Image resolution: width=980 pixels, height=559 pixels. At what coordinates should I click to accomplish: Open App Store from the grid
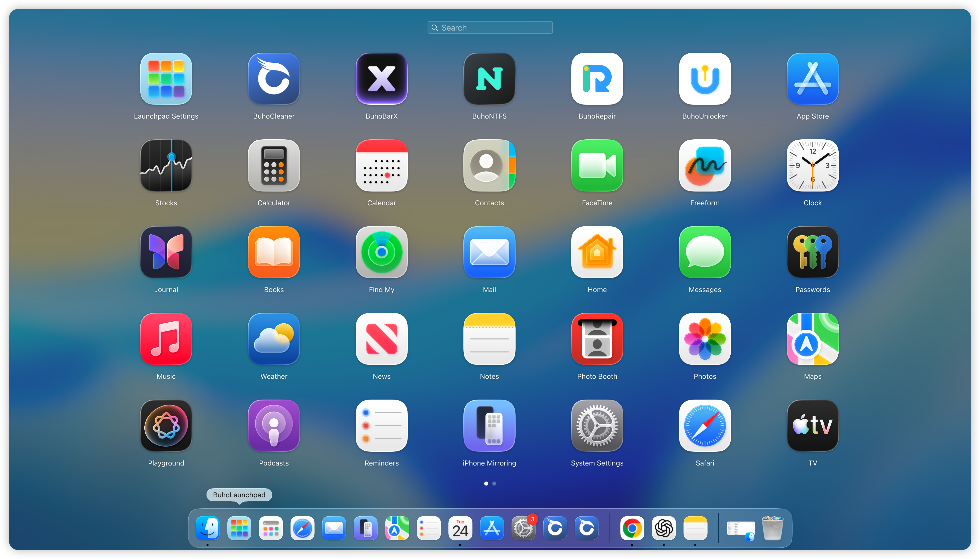pos(813,79)
